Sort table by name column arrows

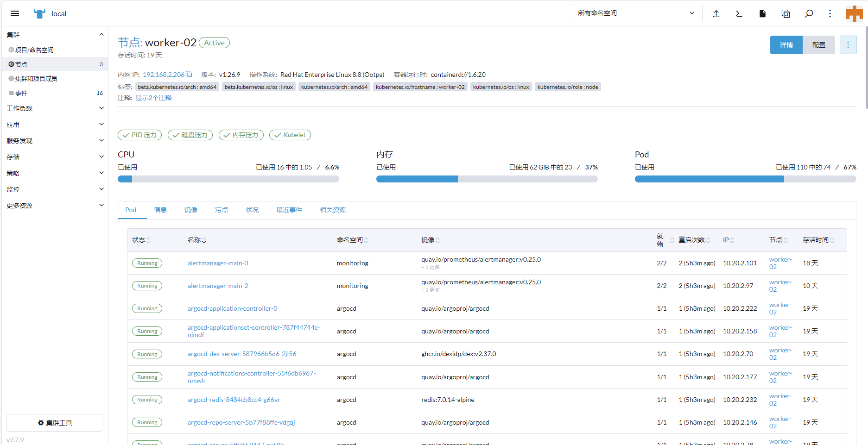[204, 240]
